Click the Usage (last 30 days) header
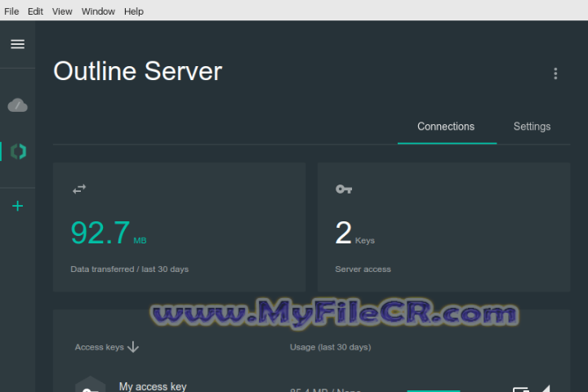 pyautogui.click(x=331, y=347)
